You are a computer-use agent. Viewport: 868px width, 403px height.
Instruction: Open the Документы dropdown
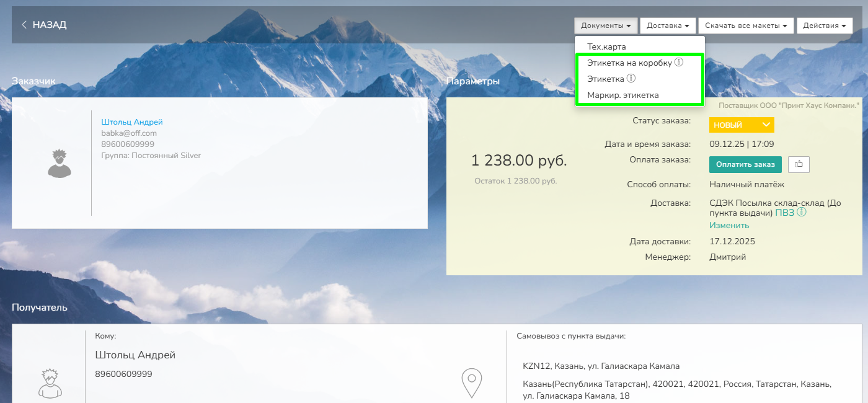606,25
